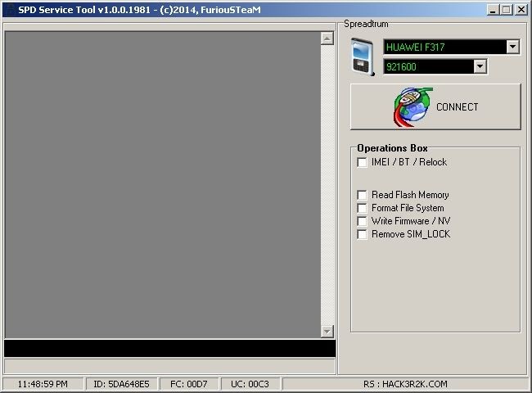Click the FC: 00D7 status entry
Image resolution: width=532 pixels, height=393 pixels.
point(188,384)
